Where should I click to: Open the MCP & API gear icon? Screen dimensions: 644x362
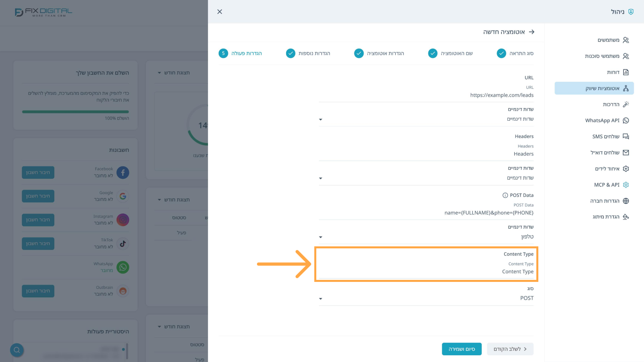coord(626,185)
